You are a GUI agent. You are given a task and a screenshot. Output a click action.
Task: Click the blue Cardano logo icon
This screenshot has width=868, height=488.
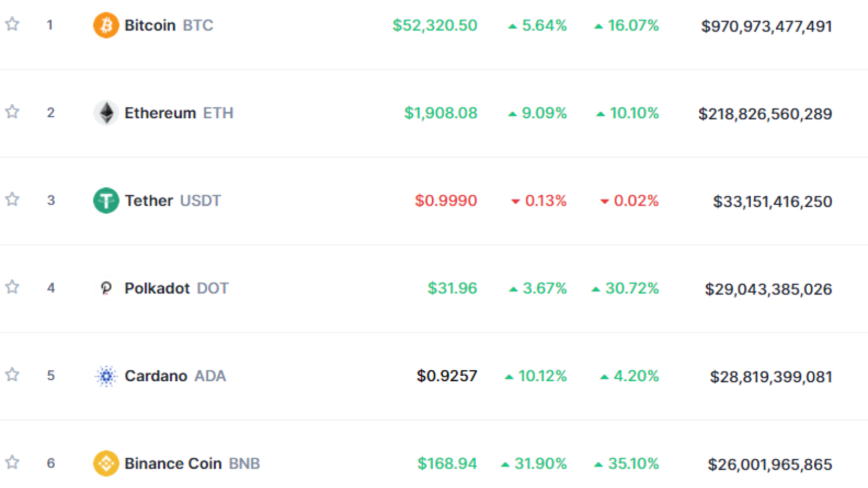coord(106,376)
